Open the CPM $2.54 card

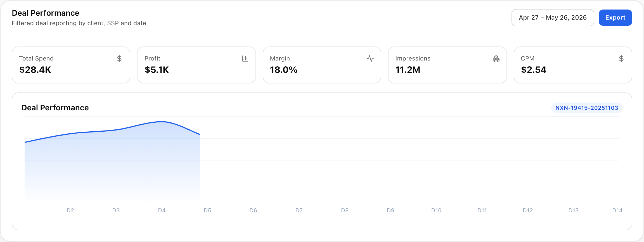click(573, 65)
